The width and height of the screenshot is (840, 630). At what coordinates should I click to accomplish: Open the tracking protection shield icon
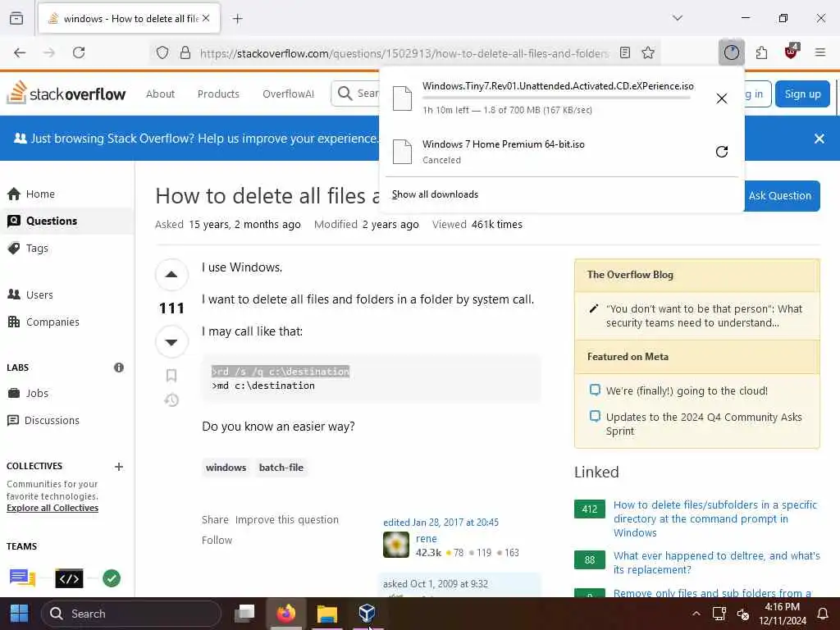tap(162, 52)
